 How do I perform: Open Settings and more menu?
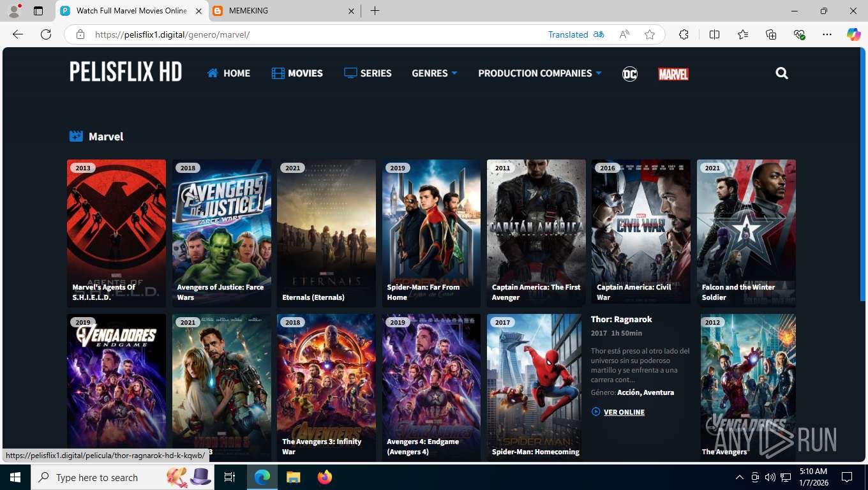tap(827, 34)
